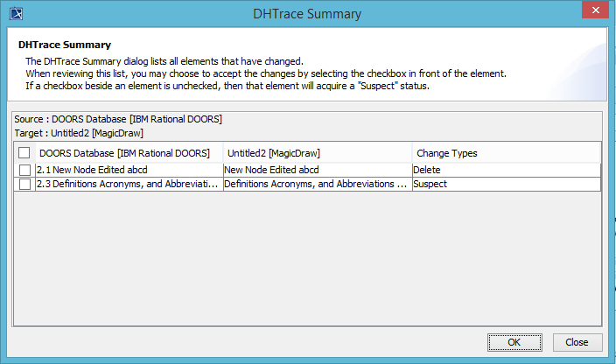This screenshot has height=364, width=616.
Task: Select the 'Definitions Acronyms, and Abbreviations ...' target cell
Action: 318,184
